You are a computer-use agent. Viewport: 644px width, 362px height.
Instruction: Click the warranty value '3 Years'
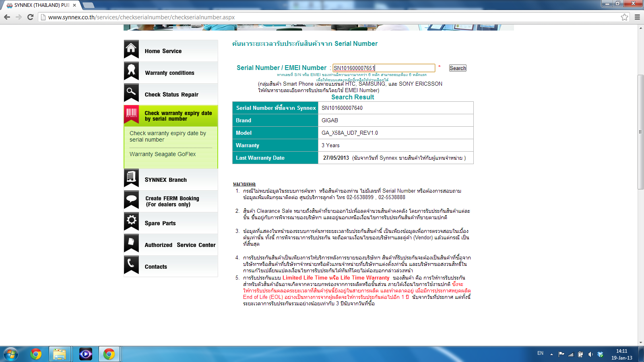pos(330,145)
